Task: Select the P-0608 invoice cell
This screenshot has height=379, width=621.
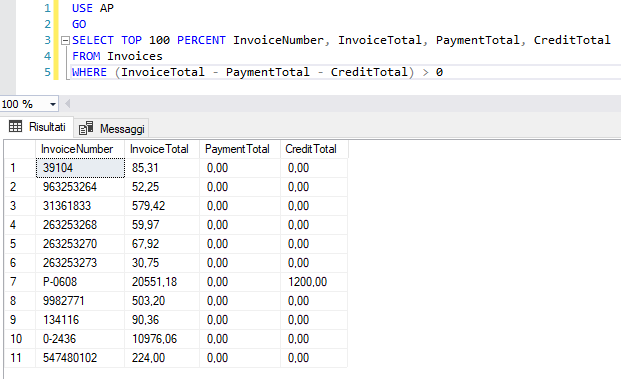Action: pyautogui.click(x=80, y=282)
